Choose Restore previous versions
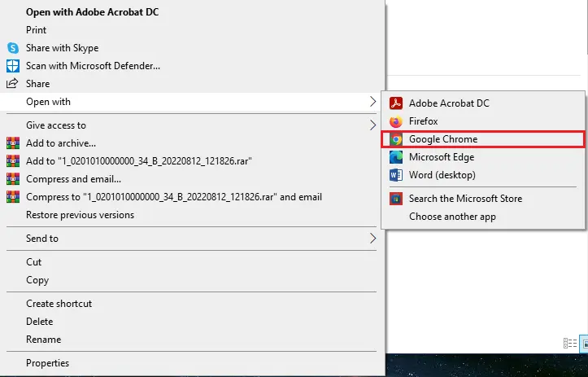 191,215
